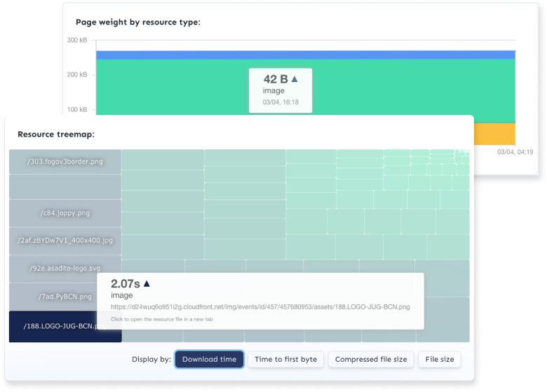Select the Download time display option
547x392 pixels.
(x=209, y=359)
